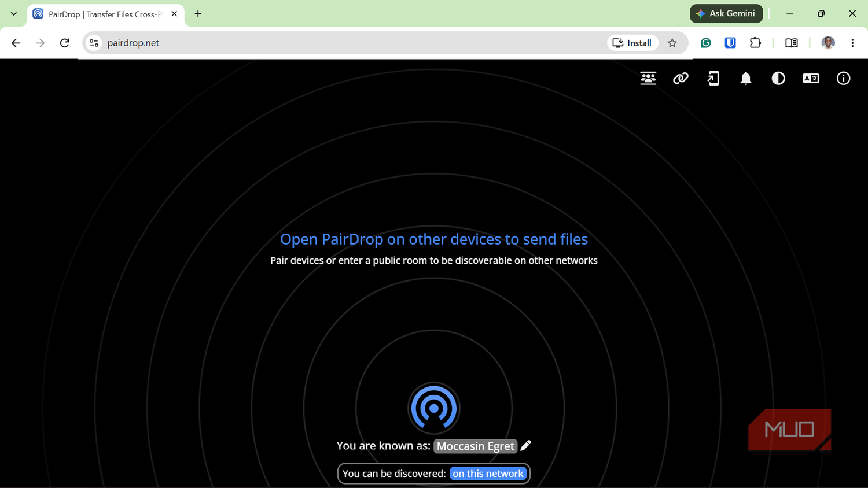Click the install PairDrop app icon in page header
868x488 pixels.
pyautogui.click(x=713, y=78)
